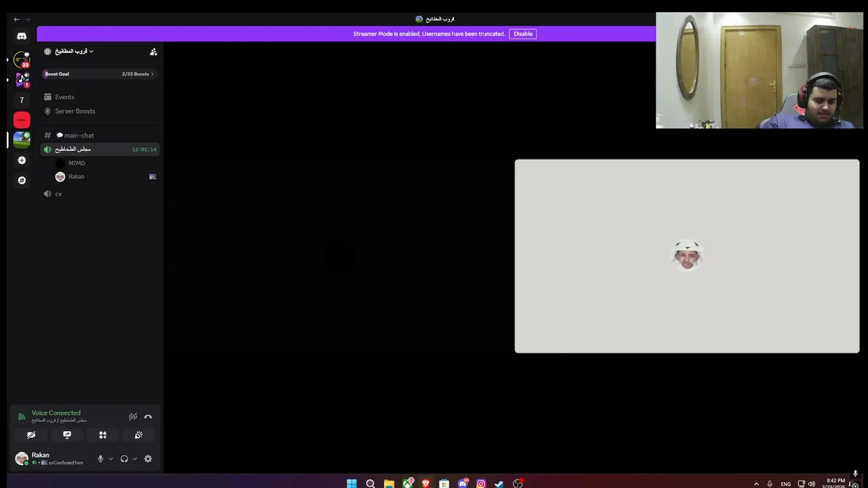The height and width of the screenshot is (488, 868).
Task: Click volume speaker icon in system tray
Action: [x=812, y=484]
